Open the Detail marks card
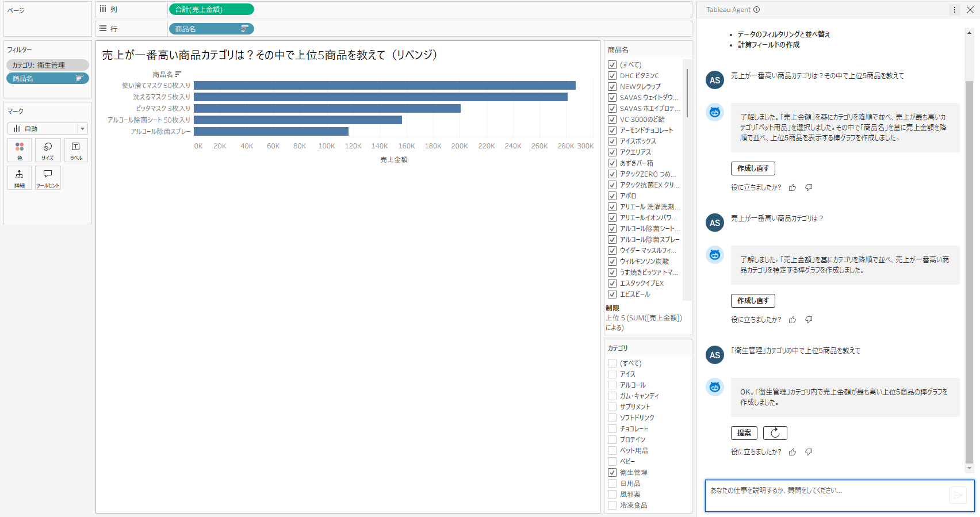Image resolution: width=980 pixels, height=517 pixels. 20,178
